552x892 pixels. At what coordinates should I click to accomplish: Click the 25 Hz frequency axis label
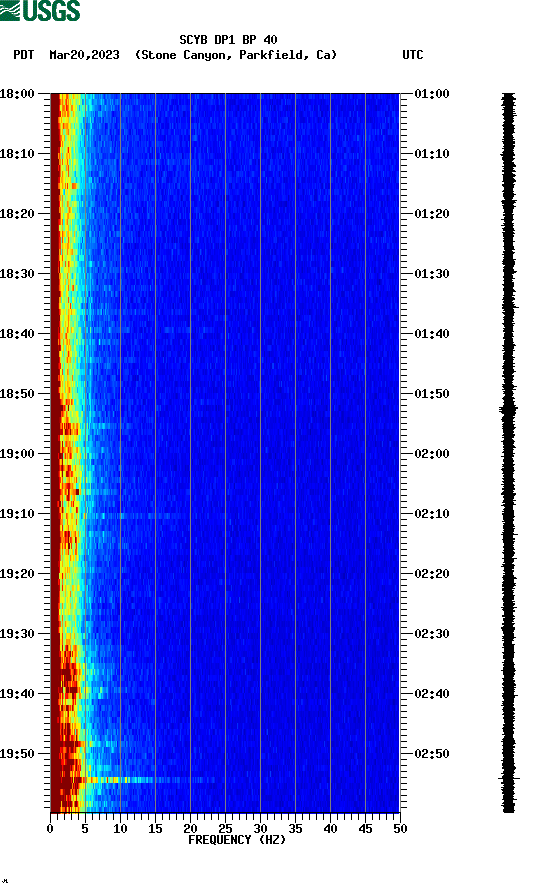pyautogui.click(x=225, y=828)
